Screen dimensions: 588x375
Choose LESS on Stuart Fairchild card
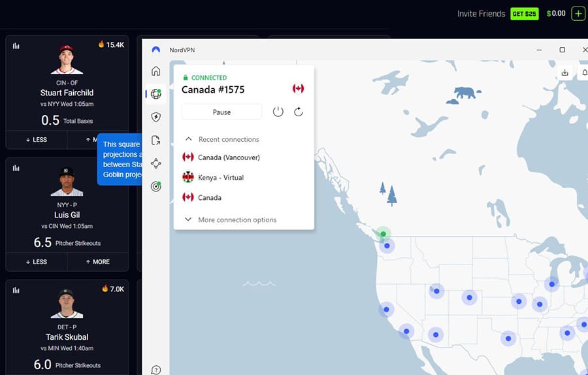point(37,140)
